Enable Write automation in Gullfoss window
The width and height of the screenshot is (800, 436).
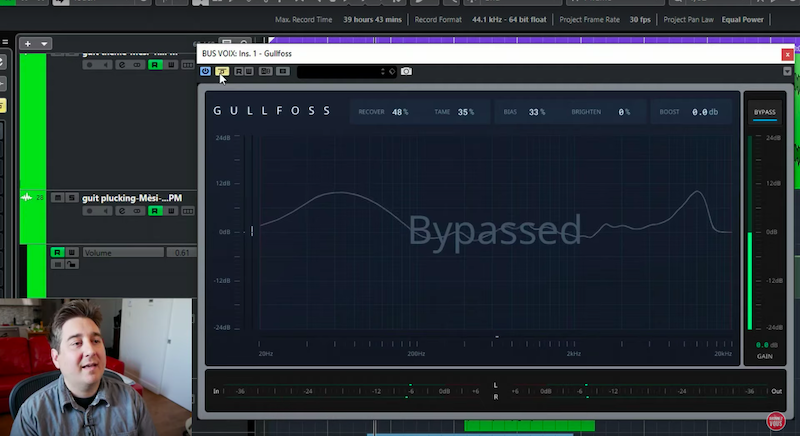[248, 71]
